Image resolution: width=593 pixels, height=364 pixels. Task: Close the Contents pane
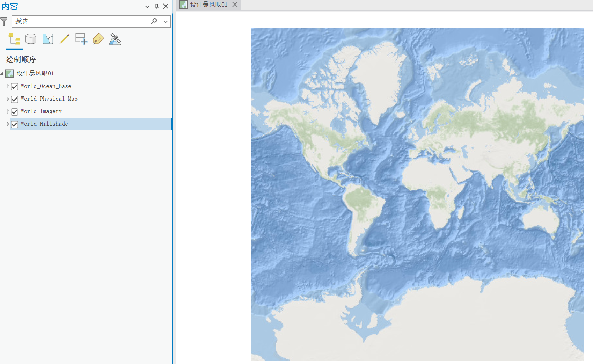(166, 6)
